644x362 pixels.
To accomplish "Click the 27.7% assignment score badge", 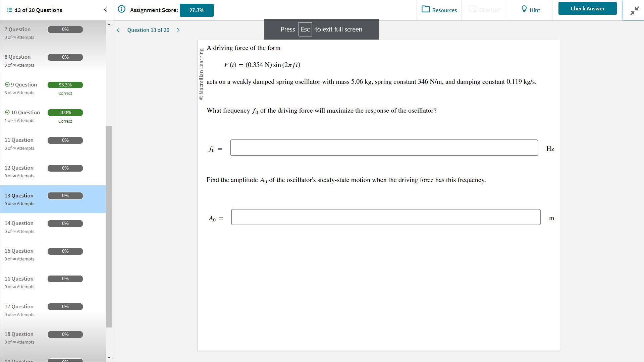I will 197,10.
